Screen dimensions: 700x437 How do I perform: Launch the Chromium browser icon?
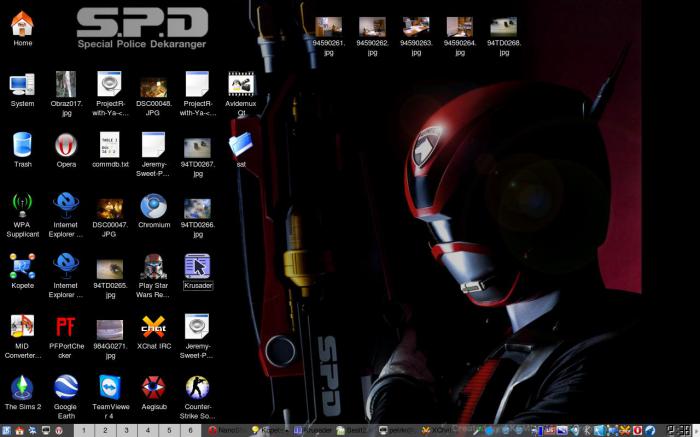click(x=154, y=211)
